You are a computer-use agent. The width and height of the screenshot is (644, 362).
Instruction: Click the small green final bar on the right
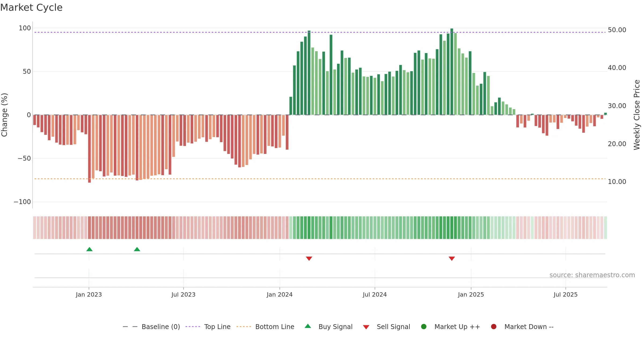605,114
